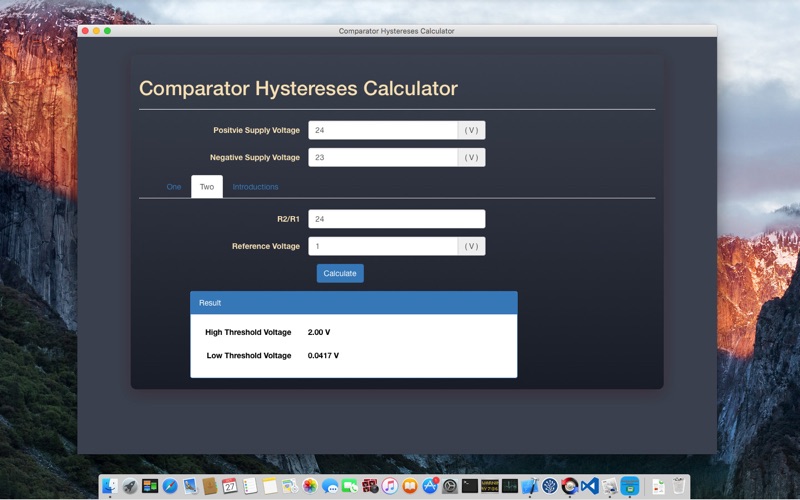Click the Reference Voltage input field
Screen dimensions: 800x500
click(x=383, y=246)
